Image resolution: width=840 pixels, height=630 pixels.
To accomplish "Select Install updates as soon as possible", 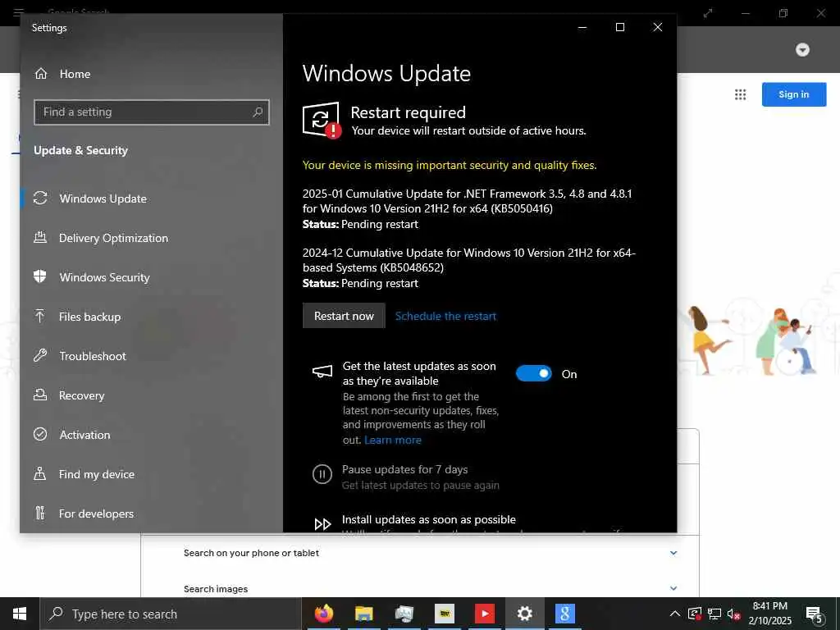I will coord(428,519).
